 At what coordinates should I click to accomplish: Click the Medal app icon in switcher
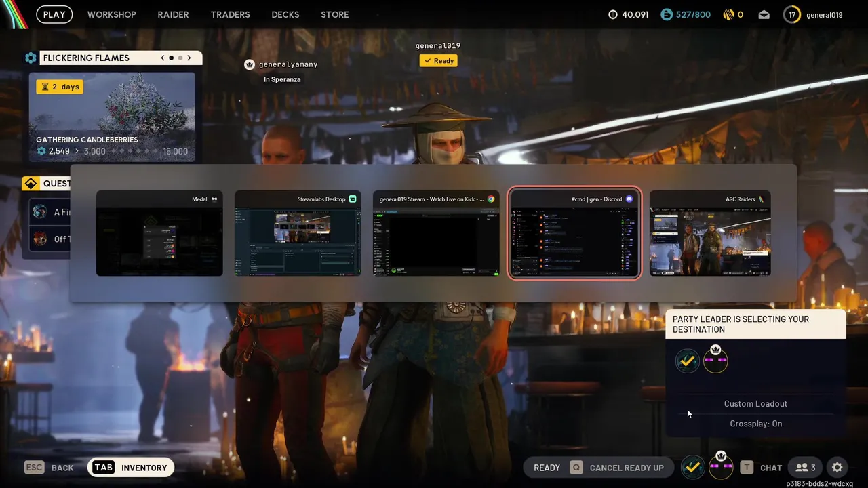pos(214,199)
